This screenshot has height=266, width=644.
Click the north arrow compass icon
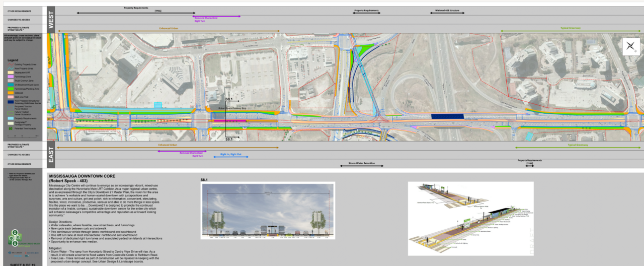[x=631, y=46]
